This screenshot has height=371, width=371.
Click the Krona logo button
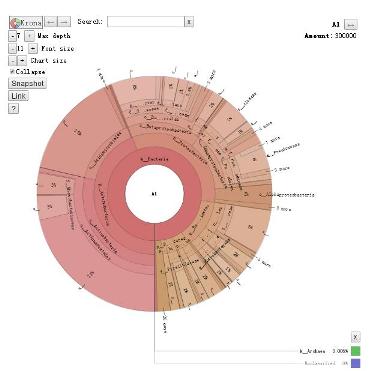click(26, 23)
